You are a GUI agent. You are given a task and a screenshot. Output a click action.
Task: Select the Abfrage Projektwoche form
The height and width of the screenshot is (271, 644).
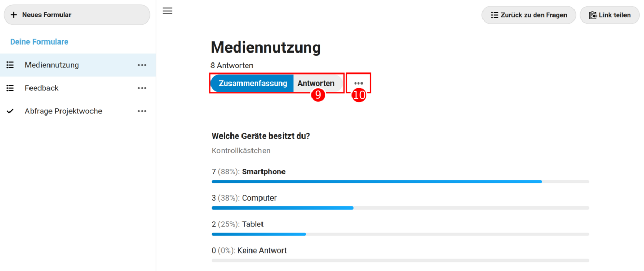click(x=63, y=111)
